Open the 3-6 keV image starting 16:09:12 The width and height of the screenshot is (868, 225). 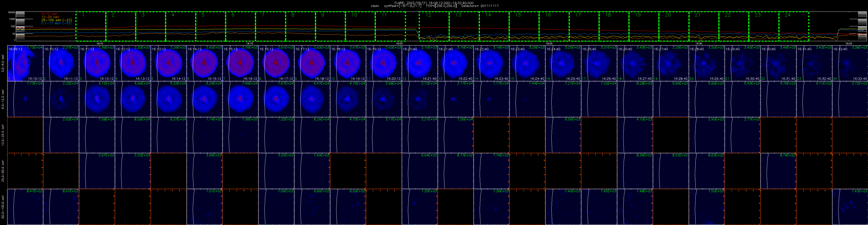25,63
